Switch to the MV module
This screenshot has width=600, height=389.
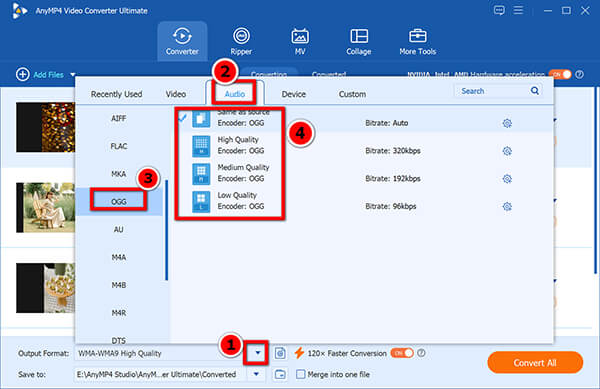point(300,41)
